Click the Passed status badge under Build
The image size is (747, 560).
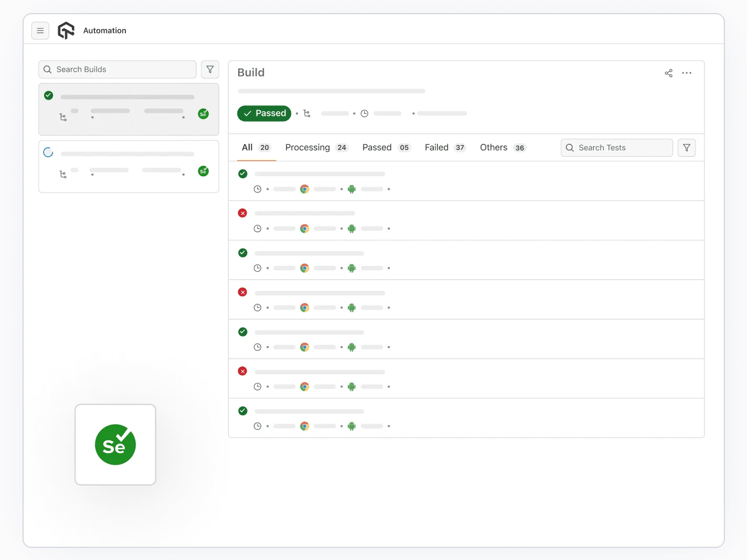click(x=264, y=113)
